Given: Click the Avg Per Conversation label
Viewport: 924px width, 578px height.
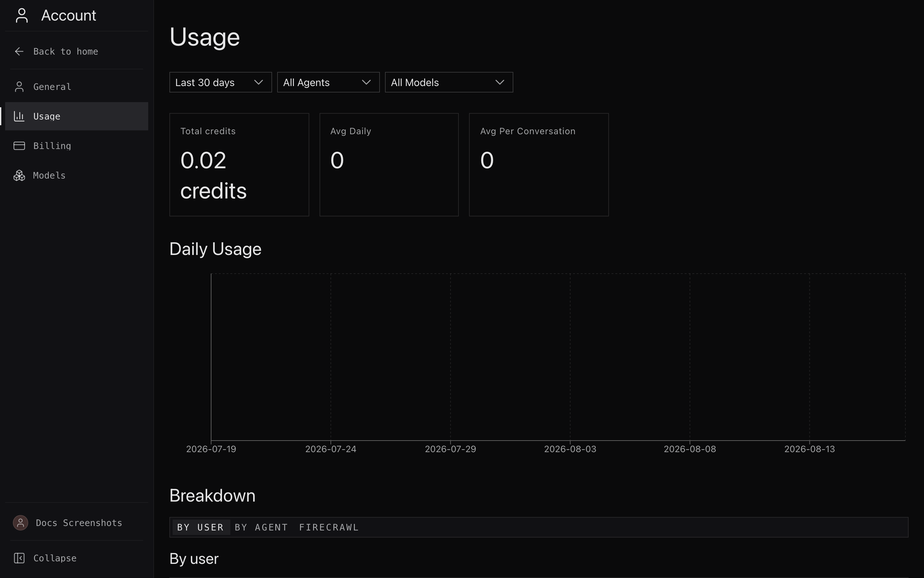Looking at the screenshot, I should (528, 131).
